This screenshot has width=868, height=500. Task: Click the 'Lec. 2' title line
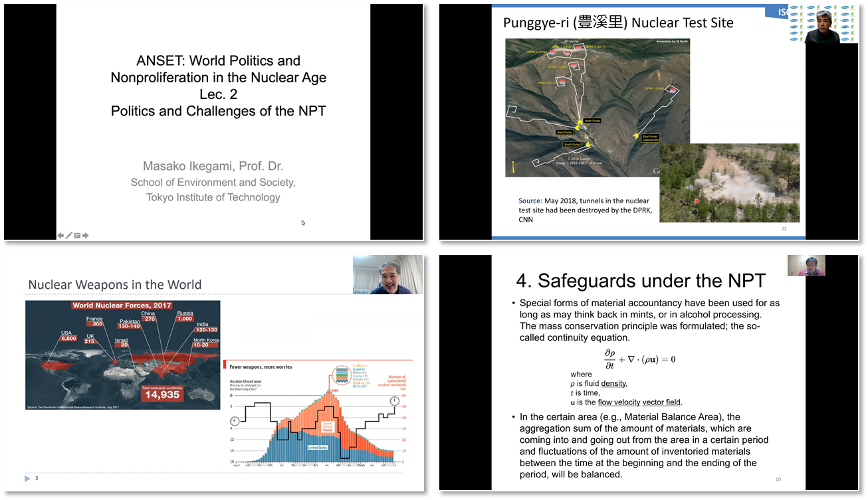[218, 94]
